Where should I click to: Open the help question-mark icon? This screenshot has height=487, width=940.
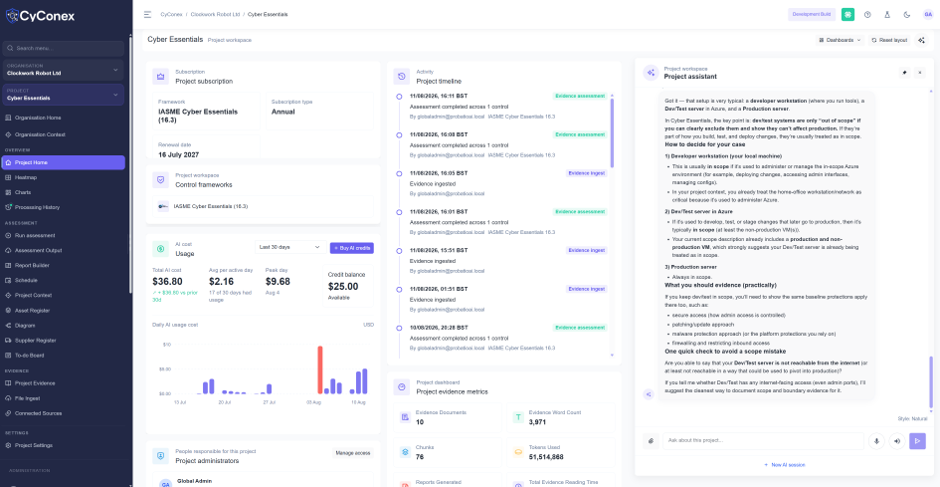867,14
